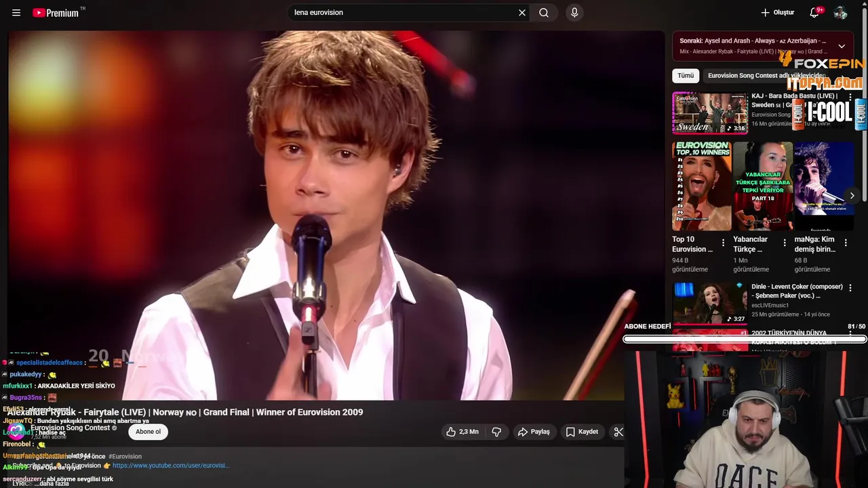Start voice search with microphone
This screenshot has width=868, height=488.
(x=574, y=13)
